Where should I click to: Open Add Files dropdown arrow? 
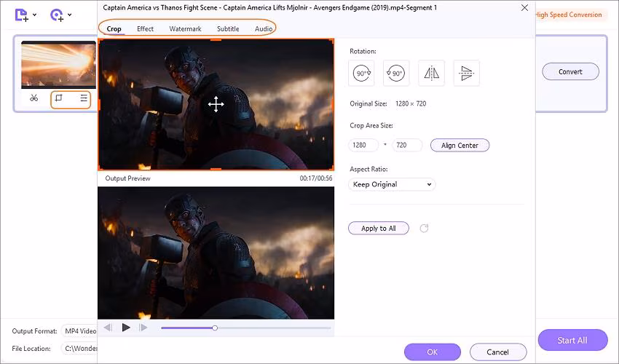35,15
